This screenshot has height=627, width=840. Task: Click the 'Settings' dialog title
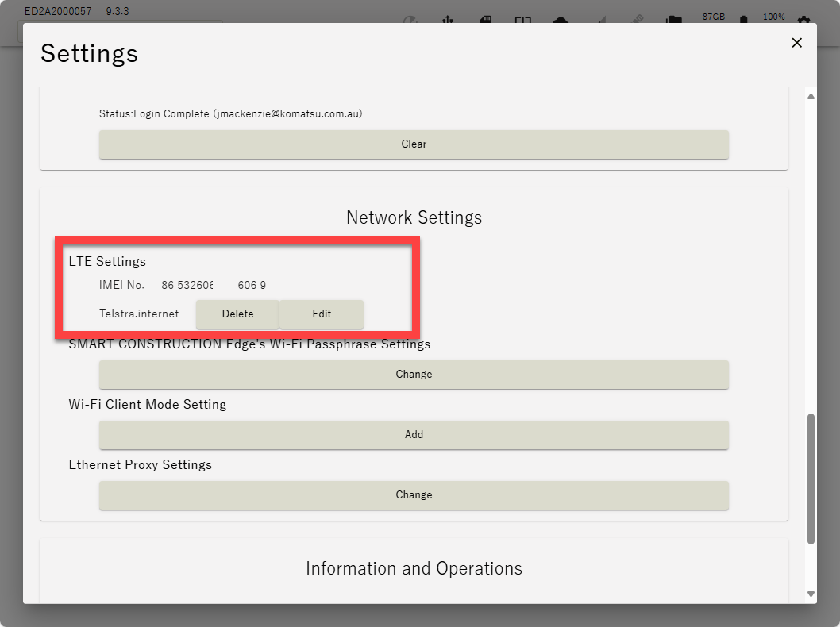coord(90,53)
